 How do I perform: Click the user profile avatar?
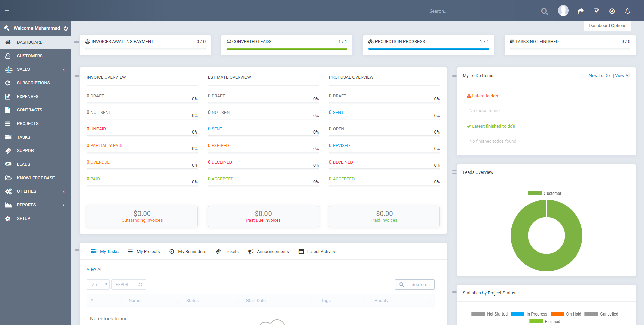(x=563, y=11)
